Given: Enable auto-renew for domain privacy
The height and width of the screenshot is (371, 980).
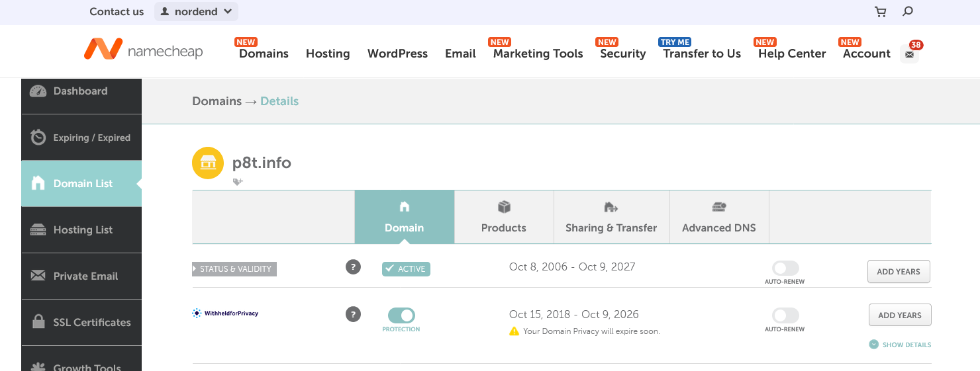Looking at the screenshot, I should click(785, 315).
